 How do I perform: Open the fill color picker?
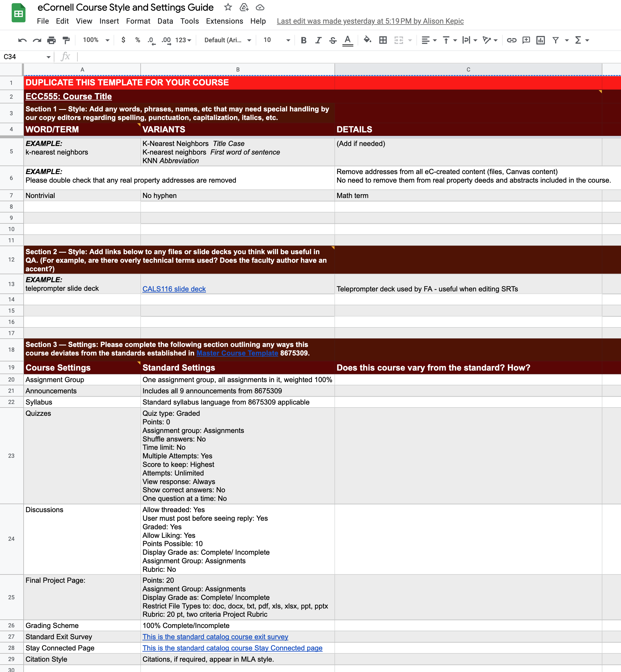367,40
